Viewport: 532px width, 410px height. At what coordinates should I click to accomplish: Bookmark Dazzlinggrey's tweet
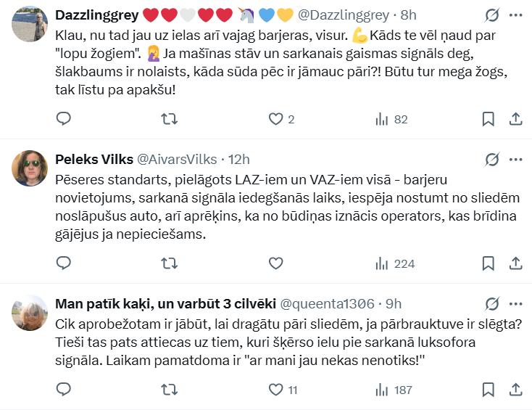click(x=489, y=119)
